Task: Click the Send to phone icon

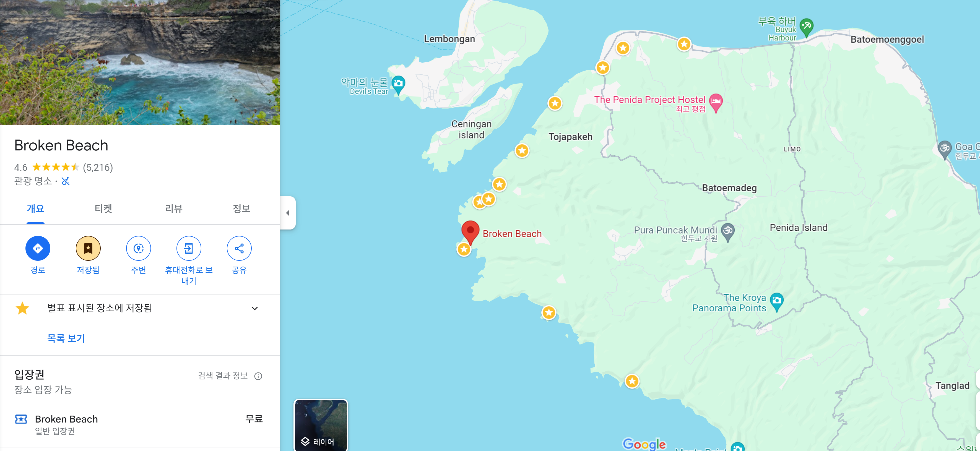Action: click(189, 248)
